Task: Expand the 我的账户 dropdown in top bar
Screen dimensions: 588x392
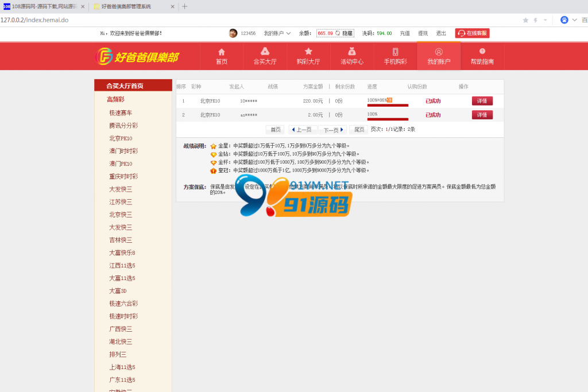Action: (277, 33)
